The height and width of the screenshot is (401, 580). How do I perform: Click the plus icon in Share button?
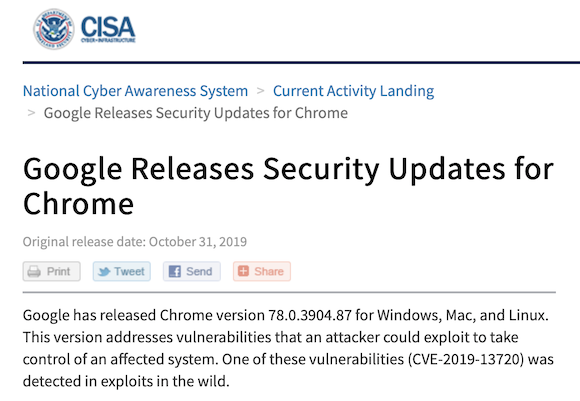[243, 271]
